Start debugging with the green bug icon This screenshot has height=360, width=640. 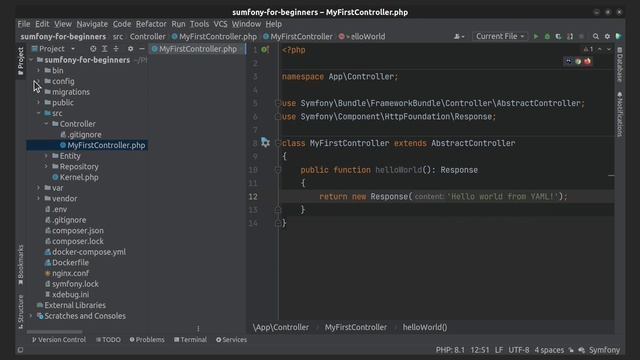pos(547,37)
